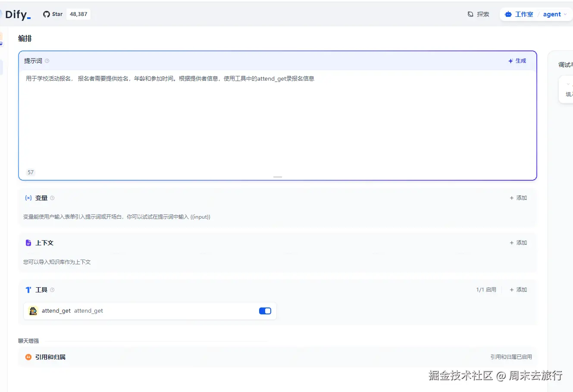Click the 您可以导入知识库作为上下文 hint

click(57, 262)
